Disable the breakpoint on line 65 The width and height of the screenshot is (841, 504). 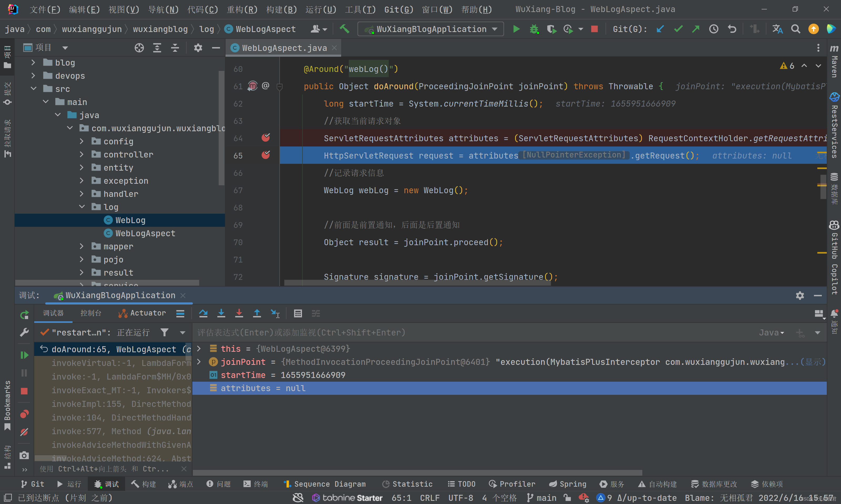click(x=265, y=155)
